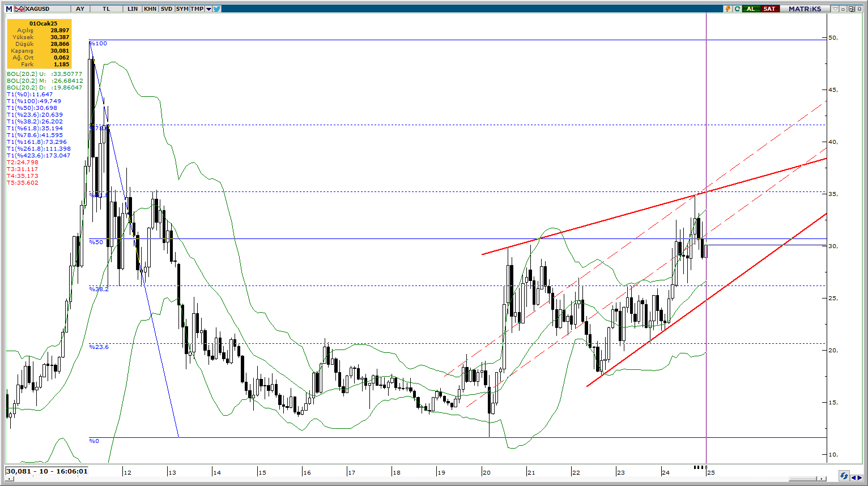The height and width of the screenshot is (486, 868).
Task: Click the %50 Fibonacci level label
Action: coord(96,242)
